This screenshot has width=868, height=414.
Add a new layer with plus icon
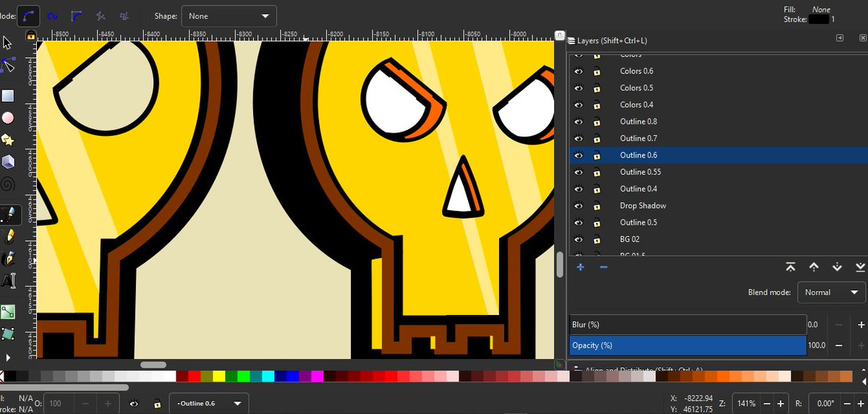pyautogui.click(x=580, y=267)
